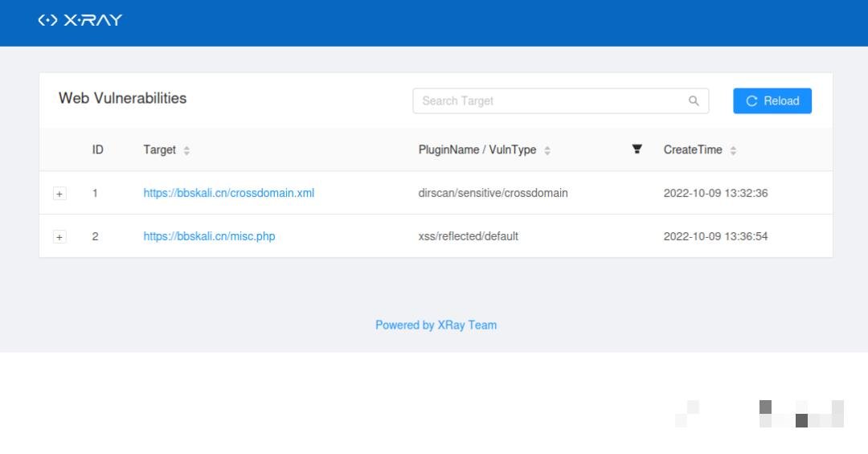868x454 pixels.
Task: Sort by Target column arrows
Action: (x=186, y=150)
